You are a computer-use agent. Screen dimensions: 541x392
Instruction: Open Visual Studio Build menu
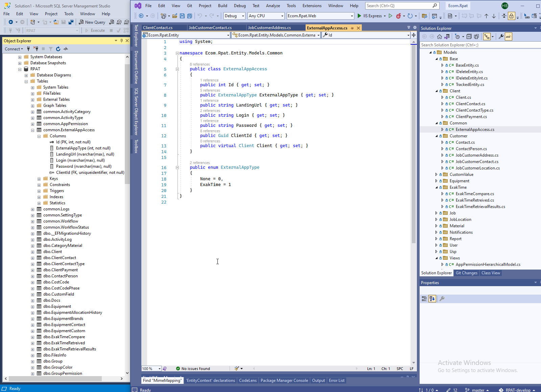222,6
